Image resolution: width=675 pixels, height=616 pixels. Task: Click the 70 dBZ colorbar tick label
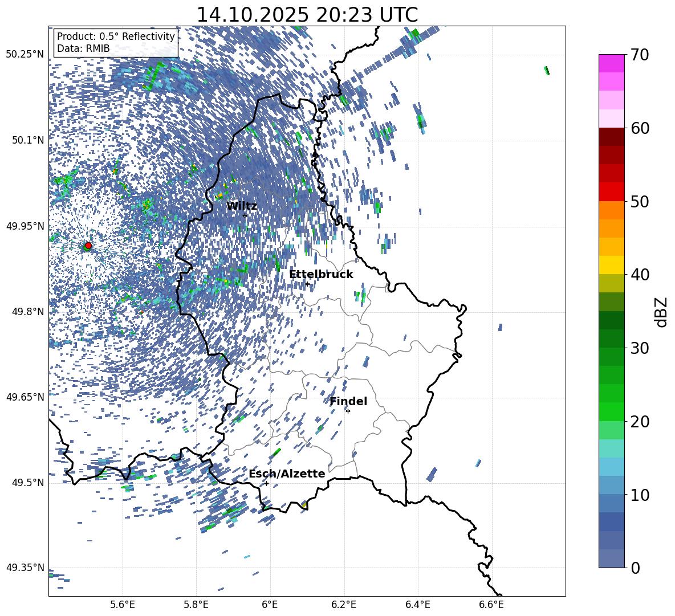coord(640,55)
